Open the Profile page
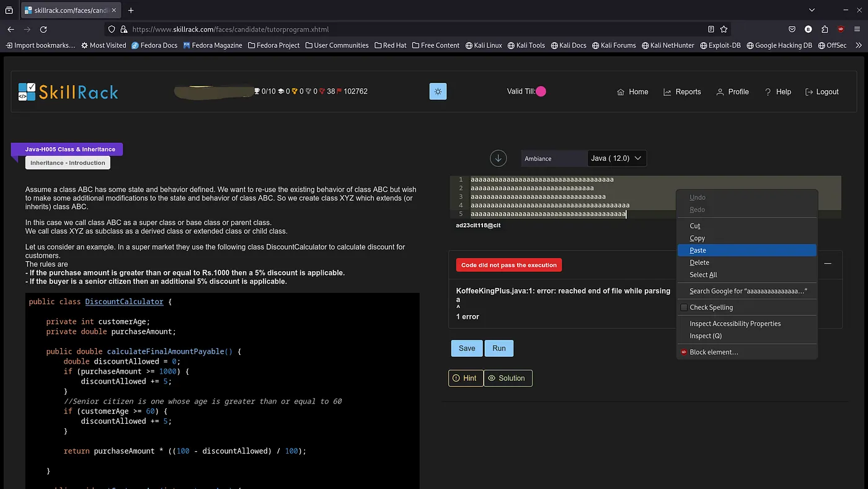Image resolution: width=868 pixels, height=489 pixels. pyautogui.click(x=732, y=92)
